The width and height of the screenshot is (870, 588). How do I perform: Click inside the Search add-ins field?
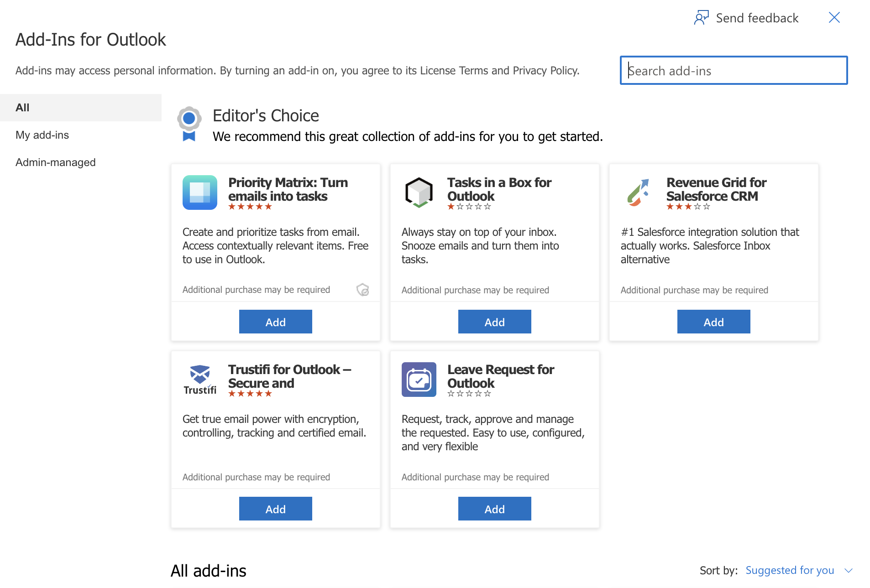(x=733, y=71)
